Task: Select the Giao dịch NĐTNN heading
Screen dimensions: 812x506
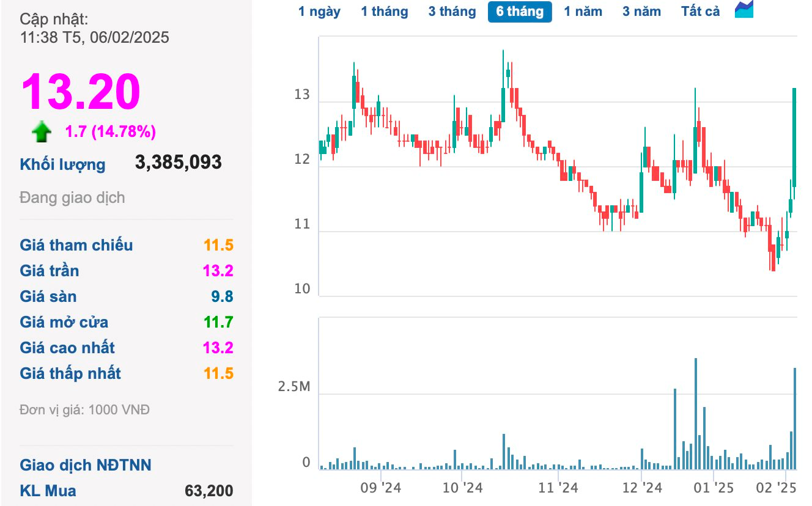Action: point(86,466)
